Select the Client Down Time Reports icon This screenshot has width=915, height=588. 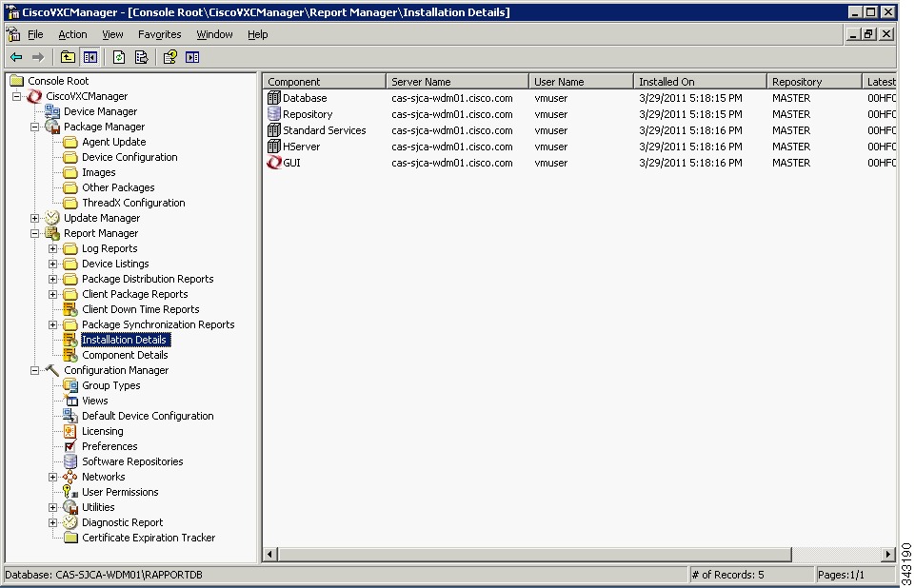point(70,309)
